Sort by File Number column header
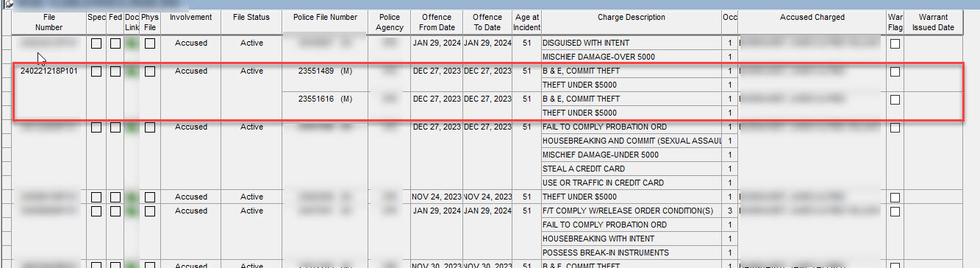Image resolution: width=980 pixels, height=268 pixels. tap(49, 22)
